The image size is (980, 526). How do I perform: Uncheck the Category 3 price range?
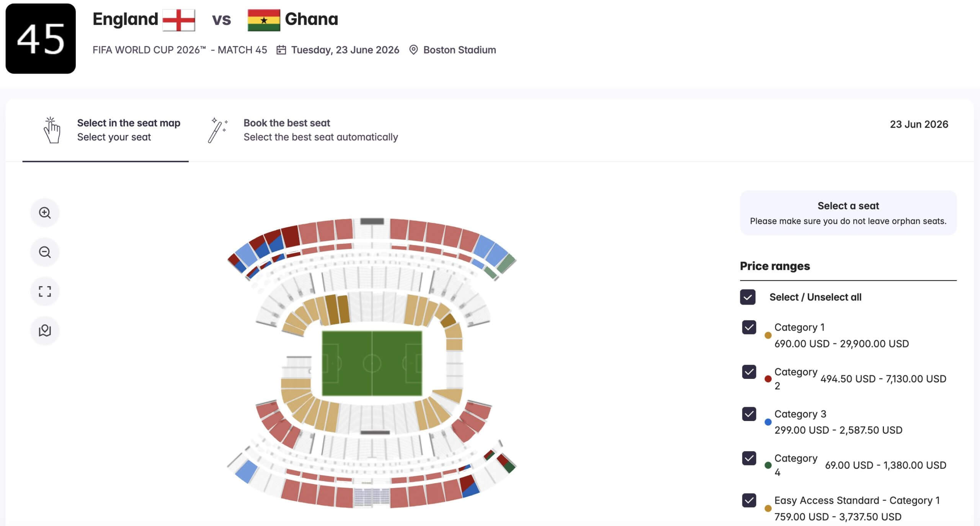[749, 414]
